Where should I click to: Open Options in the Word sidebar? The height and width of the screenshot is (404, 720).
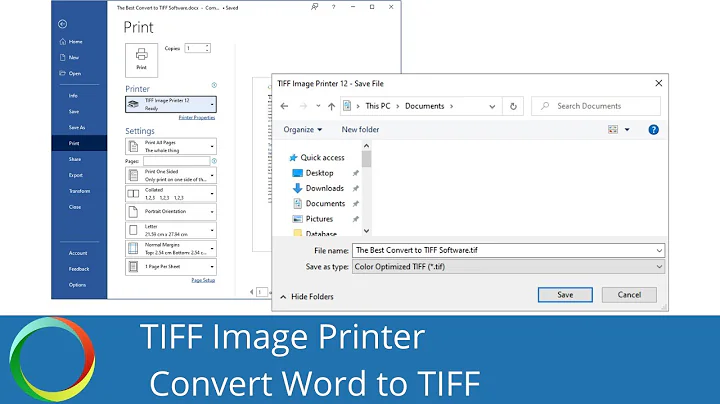pos(77,285)
